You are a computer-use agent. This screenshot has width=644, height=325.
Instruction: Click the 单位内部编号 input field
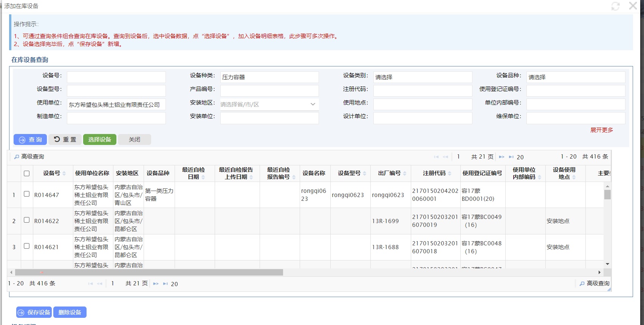[576, 105]
